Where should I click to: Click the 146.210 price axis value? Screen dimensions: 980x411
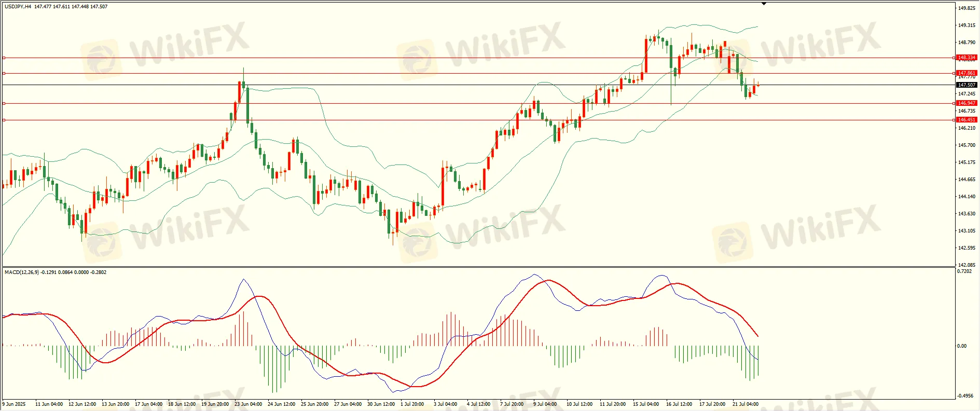(x=967, y=128)
